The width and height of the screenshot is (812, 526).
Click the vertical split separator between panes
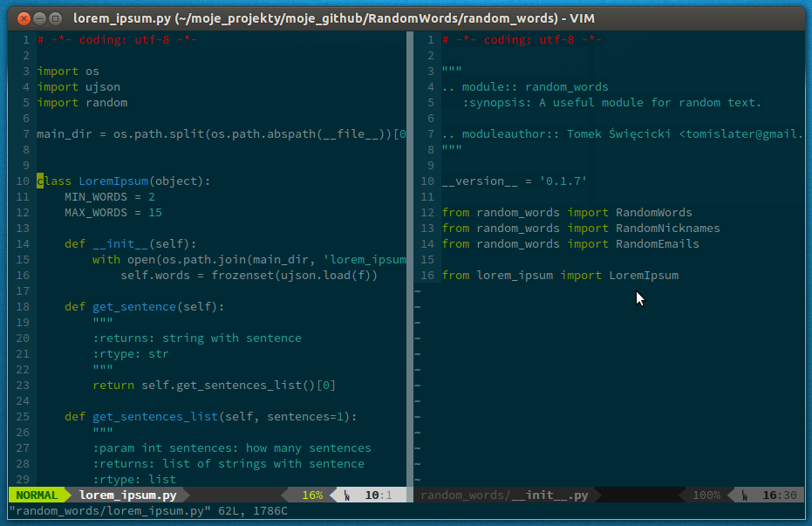tap(410, 259)
